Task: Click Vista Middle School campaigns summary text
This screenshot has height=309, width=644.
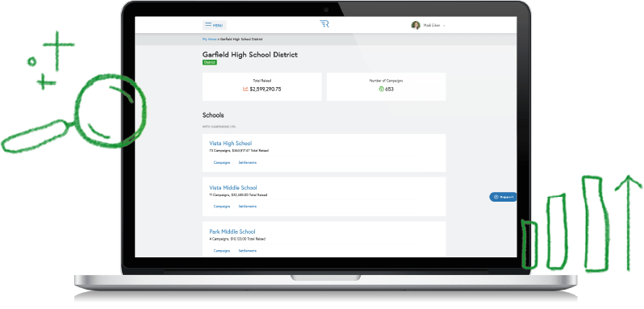Action: click(x=238, y=195)
